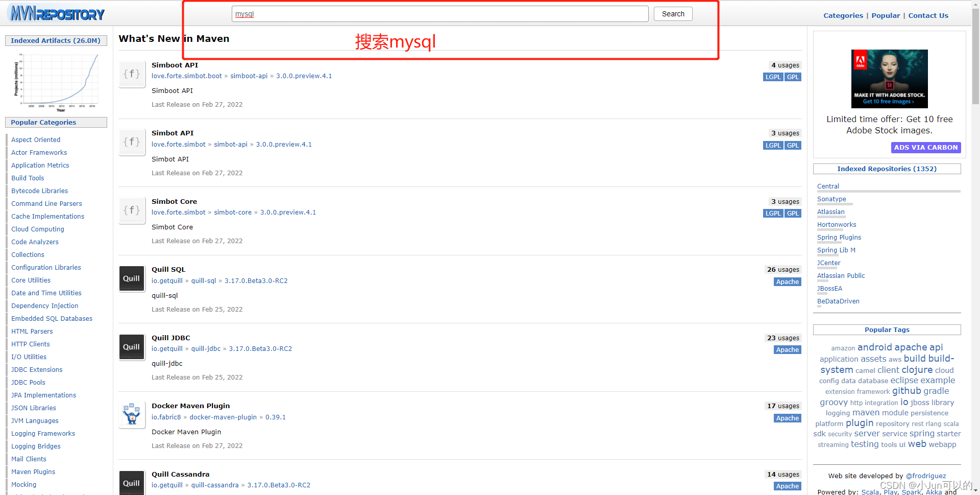Click the indexed artifacts growth chart

(x=56, y=82)
